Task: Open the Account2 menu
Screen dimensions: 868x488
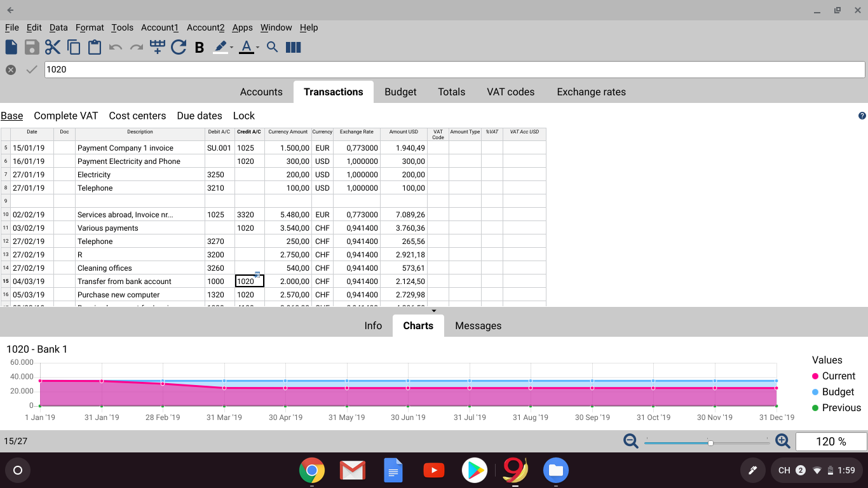Action: pyautogui.click(x=206, y=27)
